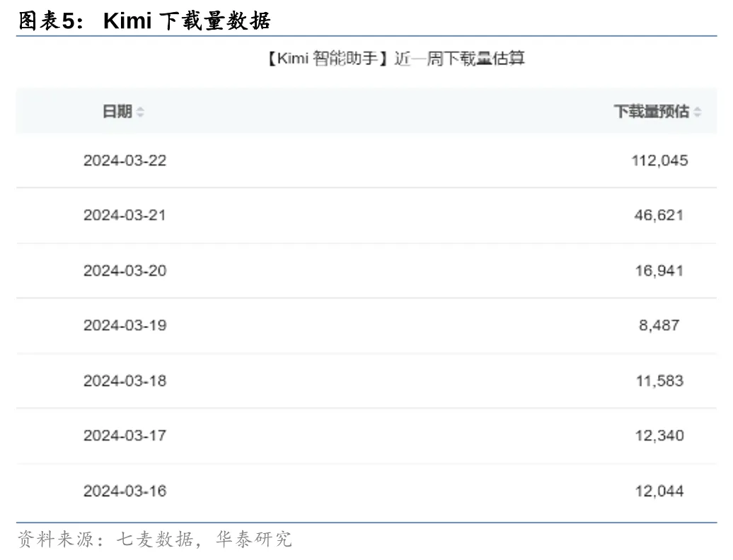Click the 2024-03-20 date cell
Viewport: 733px width, 560px height.
pos(125,271)
